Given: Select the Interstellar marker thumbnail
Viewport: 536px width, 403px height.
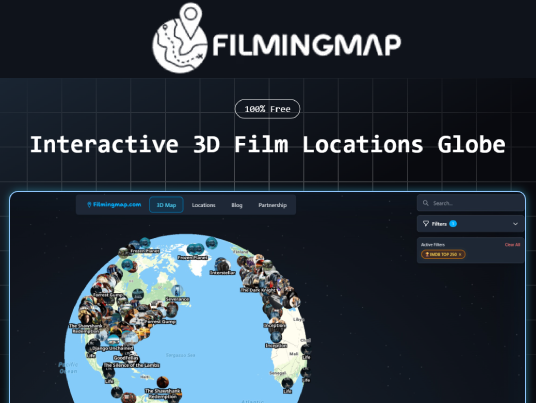Looking at the screenshot, I should (x=223, y=264).
